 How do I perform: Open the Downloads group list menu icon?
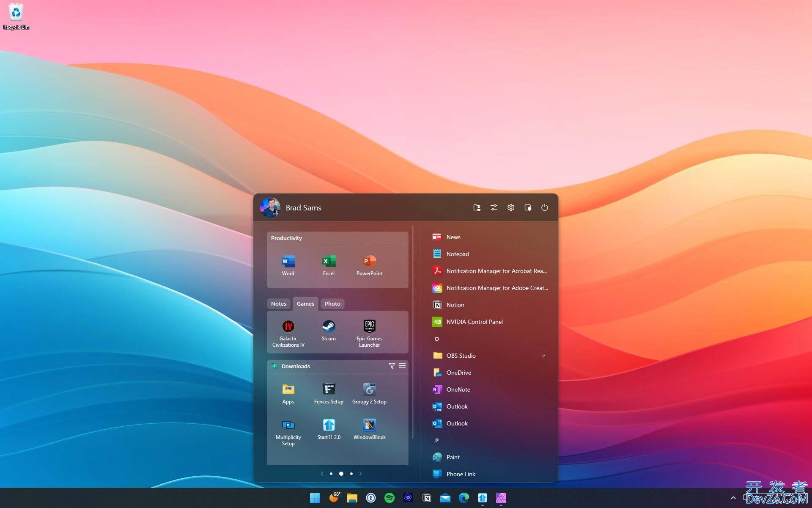[x=402, y=366]
